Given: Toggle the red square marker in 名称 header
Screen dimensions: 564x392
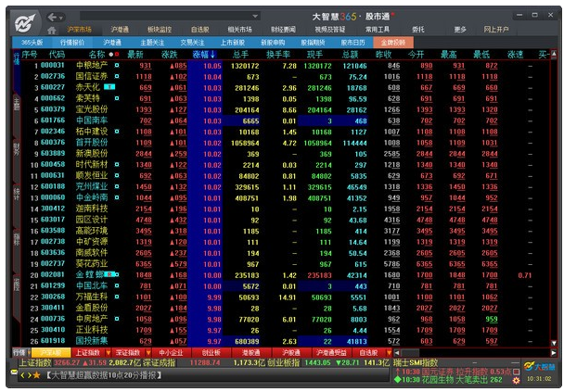Looking at the screenshot, I should (117, 55).
